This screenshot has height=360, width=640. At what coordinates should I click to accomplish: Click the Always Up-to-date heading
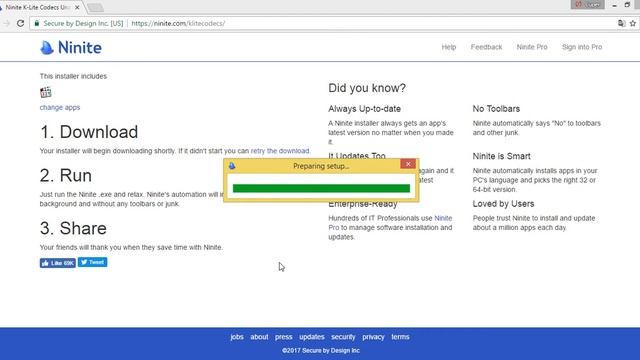pyautogui.click(x=364, y=109)
